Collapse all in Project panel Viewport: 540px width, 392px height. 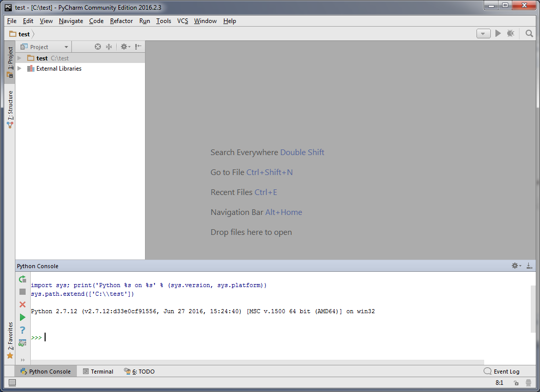click(109, 47)
